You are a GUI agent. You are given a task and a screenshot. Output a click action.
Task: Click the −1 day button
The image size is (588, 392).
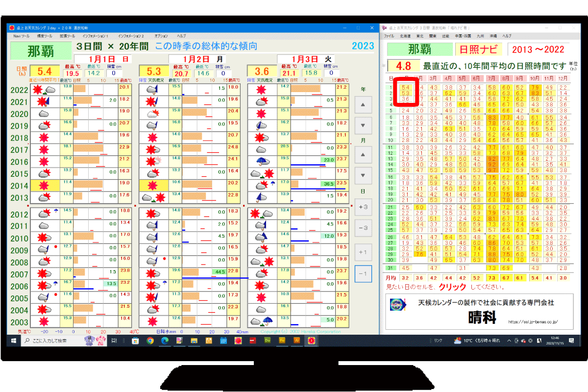[363, 273]
